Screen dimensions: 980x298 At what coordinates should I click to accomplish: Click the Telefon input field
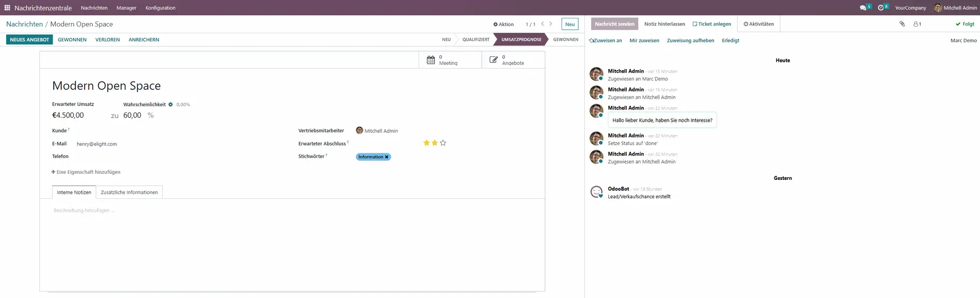pyautogui.click(x=174, y=156)
